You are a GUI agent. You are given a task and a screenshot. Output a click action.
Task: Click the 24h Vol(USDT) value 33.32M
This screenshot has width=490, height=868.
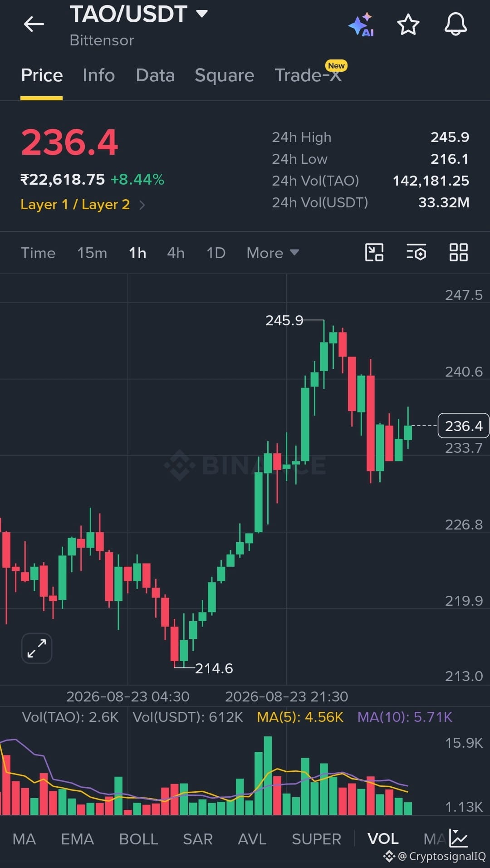pos(444,202)
